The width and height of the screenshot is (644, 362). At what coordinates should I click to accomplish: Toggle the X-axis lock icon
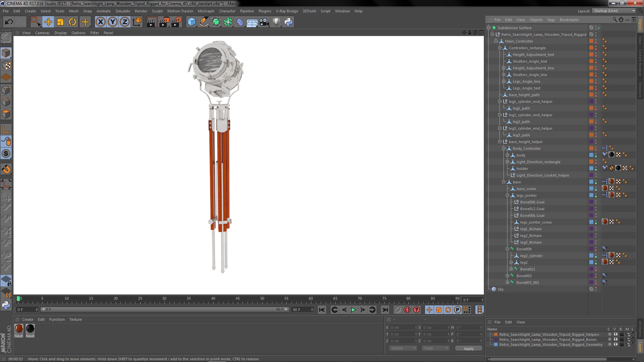pos(100,22)
